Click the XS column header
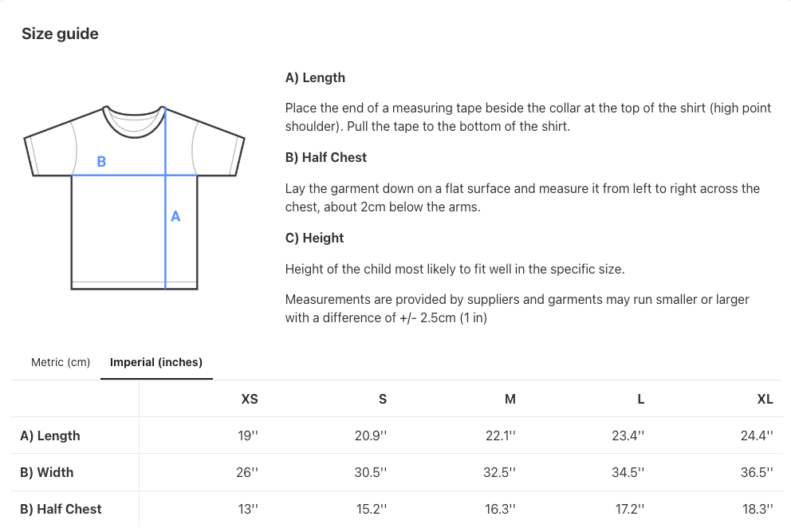The width and height of the screenshot is (791, 532). click(x=250, y=399)
